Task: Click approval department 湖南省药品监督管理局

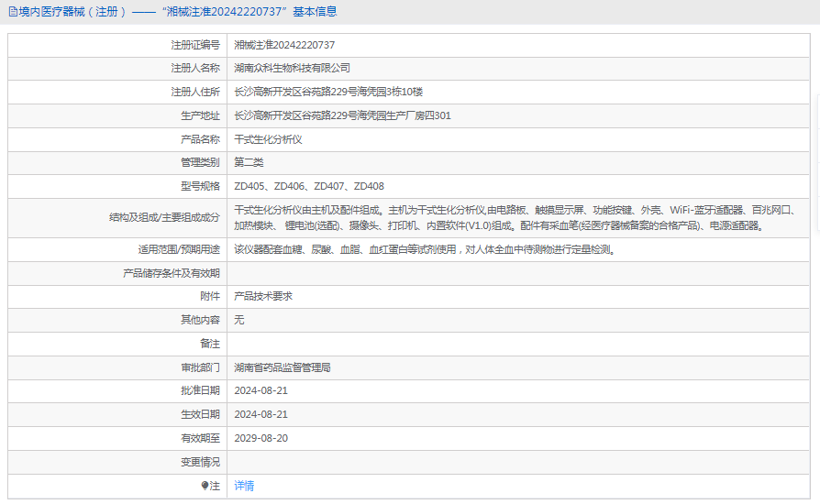Action: (283, 367)
